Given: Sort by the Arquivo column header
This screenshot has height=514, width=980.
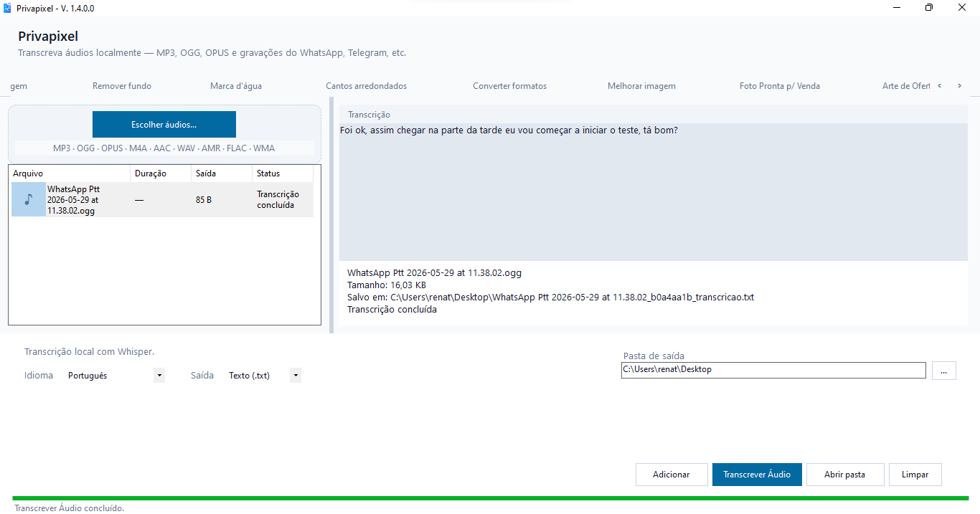Looking at the screenshot, I should click(x=70, y=173).
